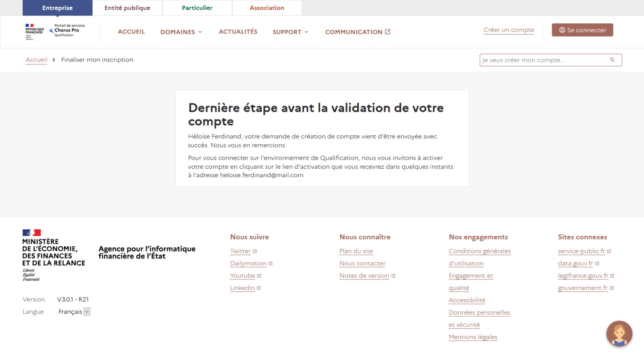Open the Plan du site link
The height and width of the screenshot is (359, 644).
pyautogui.click(x=356, y=251)
